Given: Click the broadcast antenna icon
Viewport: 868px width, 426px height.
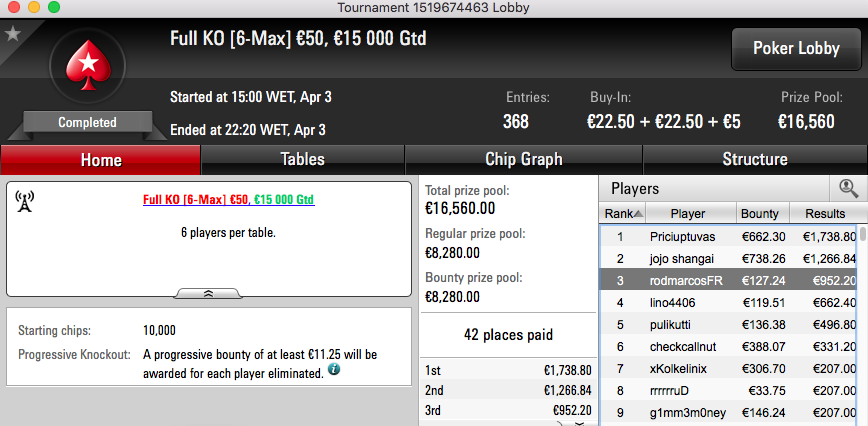Looking at the screenshot, I should click(24, 201).
